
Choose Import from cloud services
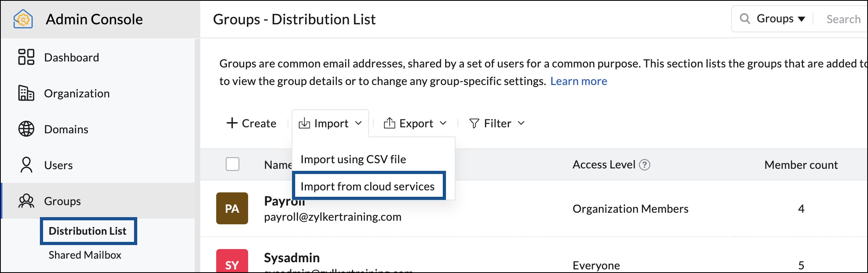[369, 186]
